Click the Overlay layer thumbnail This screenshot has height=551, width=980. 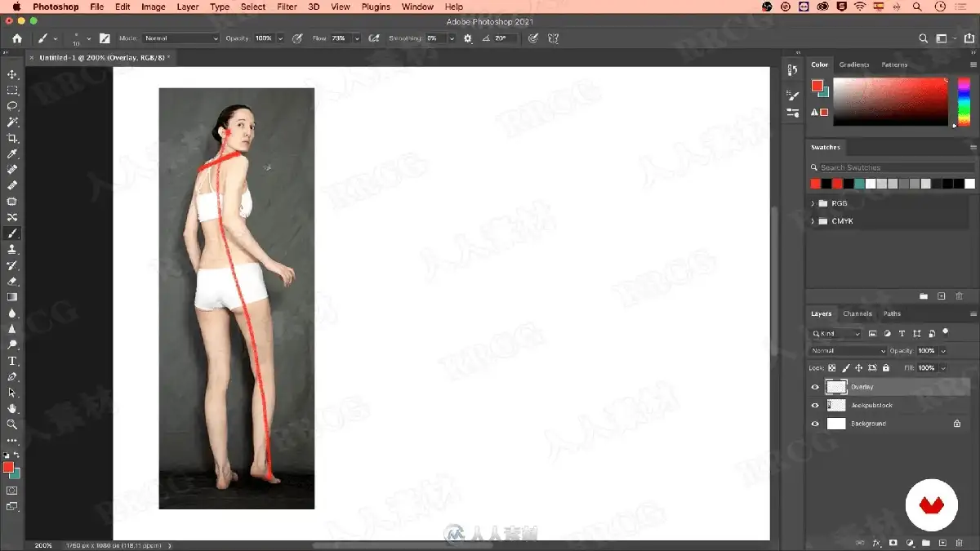[x=836, y=387]
